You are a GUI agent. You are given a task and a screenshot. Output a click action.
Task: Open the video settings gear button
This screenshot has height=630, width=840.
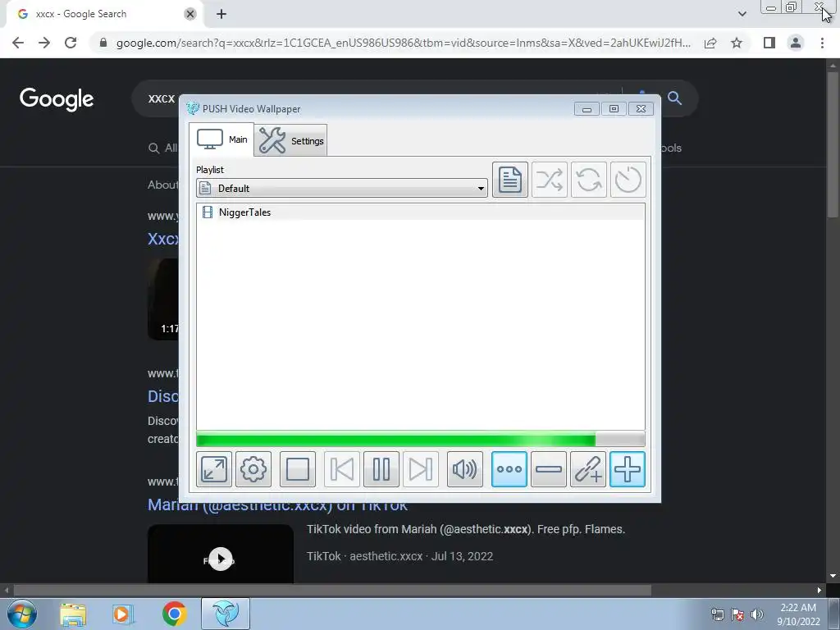coord(253,469)
